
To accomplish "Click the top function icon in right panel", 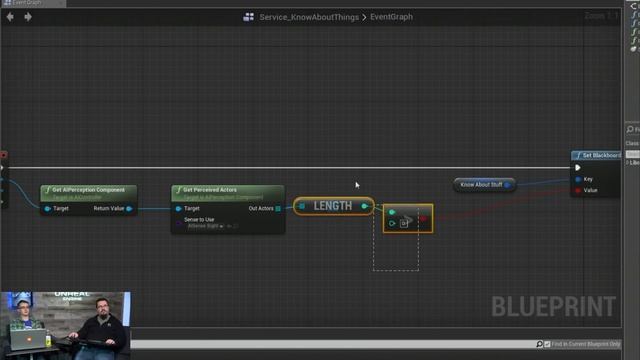I will 634,14.
